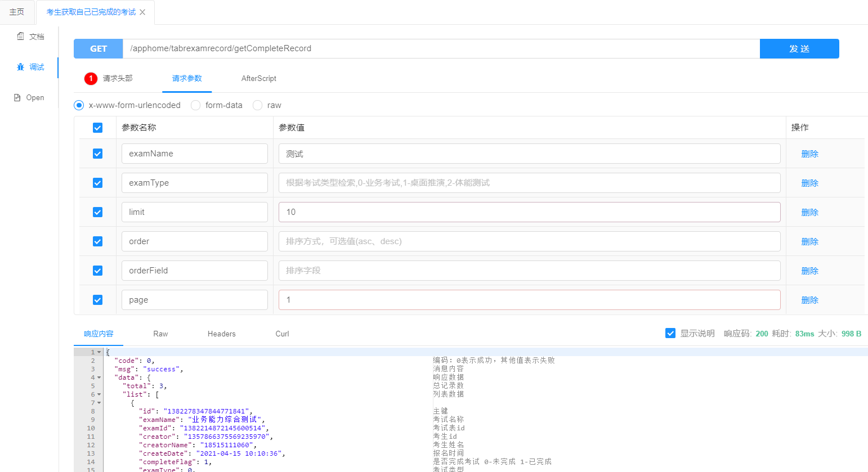Open the AfterScript tab
Screen dimensions: 868x472
pos(258,78)
